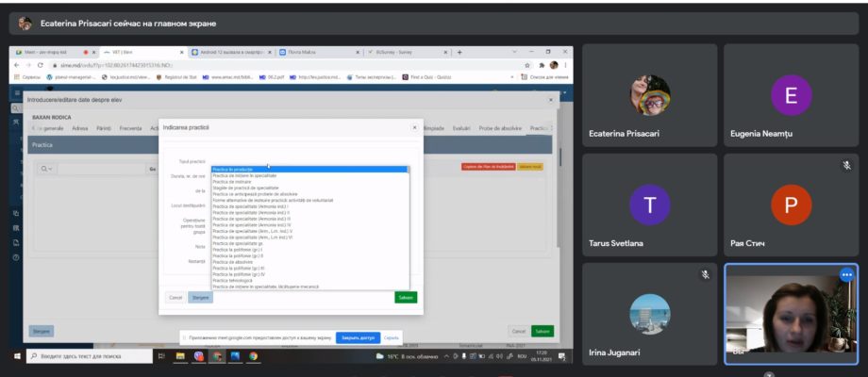Click the browser back arrow

point(17,65)
